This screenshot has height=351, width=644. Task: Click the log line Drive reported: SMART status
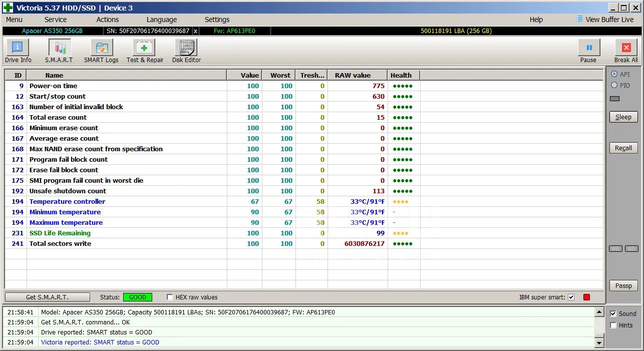click(97, 332)
